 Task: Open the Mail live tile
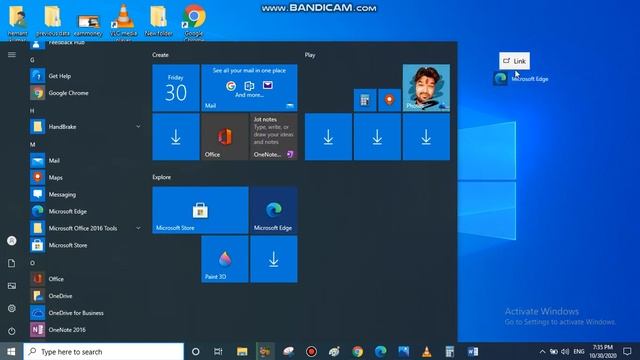pyautogui.click(x=249, y=88)
